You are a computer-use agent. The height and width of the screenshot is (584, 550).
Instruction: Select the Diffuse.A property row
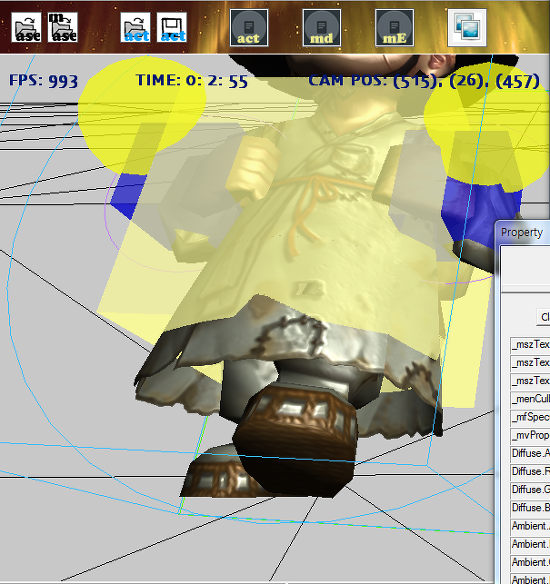tap(530, 454)
